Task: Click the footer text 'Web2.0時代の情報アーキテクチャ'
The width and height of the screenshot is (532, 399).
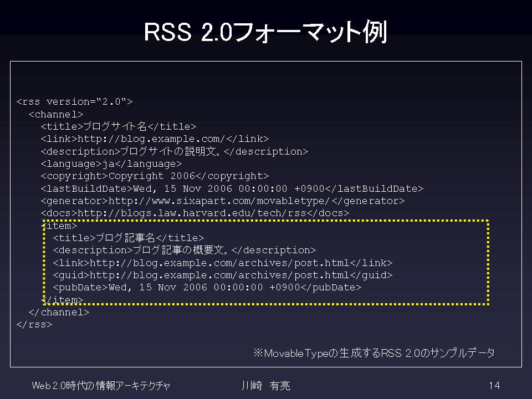Action: coord(101,386)
